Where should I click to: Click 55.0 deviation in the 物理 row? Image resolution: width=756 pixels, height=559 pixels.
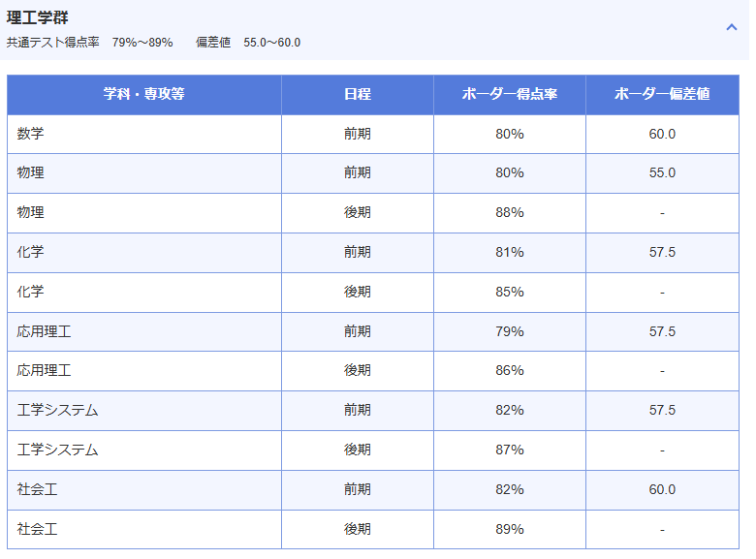point(662,173)
